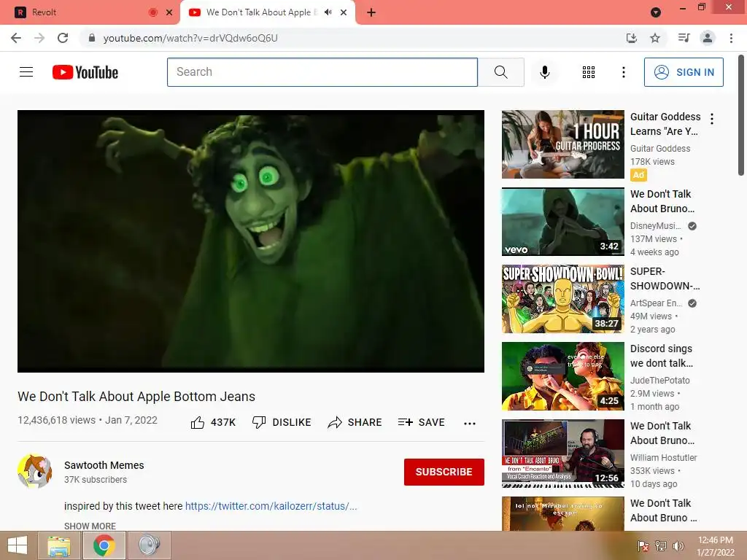Open the network tray icon
This screenshot has width=747, height=560.
click(x=660, y=546)
